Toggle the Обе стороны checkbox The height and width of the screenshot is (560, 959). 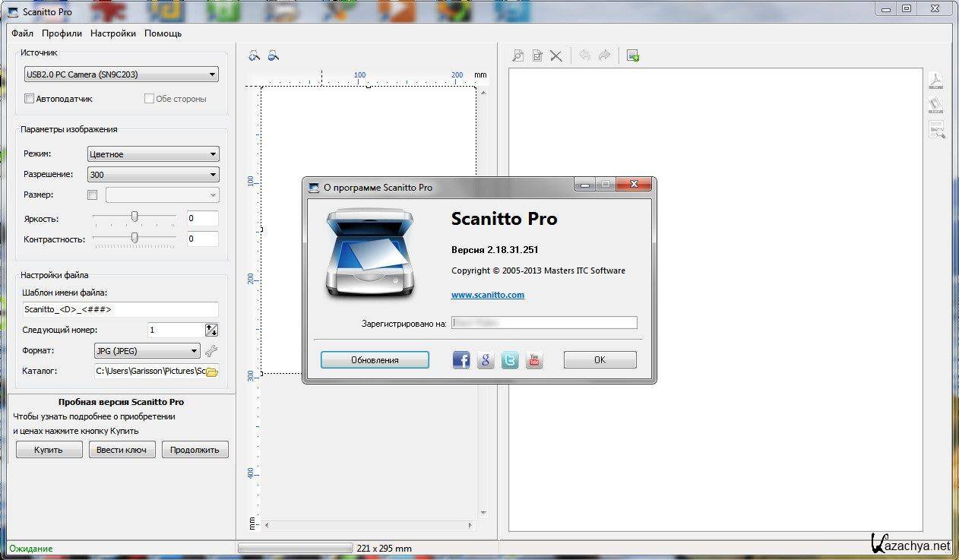(149, 99)
